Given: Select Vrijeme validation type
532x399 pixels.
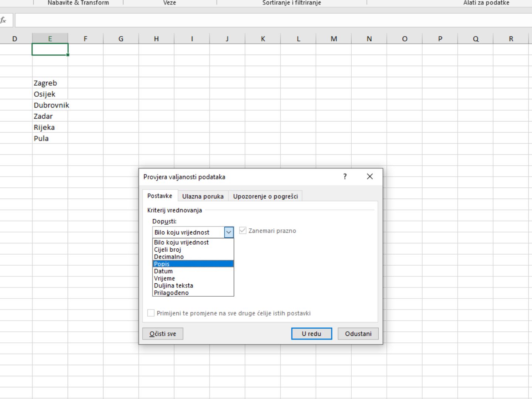Looking at the screenshot, I should pos(193,278).
